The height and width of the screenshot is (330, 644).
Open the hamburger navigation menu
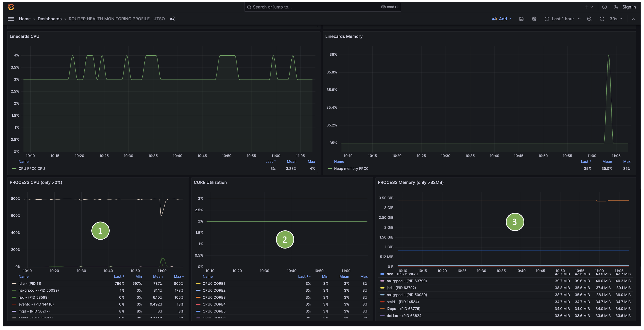(11, 19)
